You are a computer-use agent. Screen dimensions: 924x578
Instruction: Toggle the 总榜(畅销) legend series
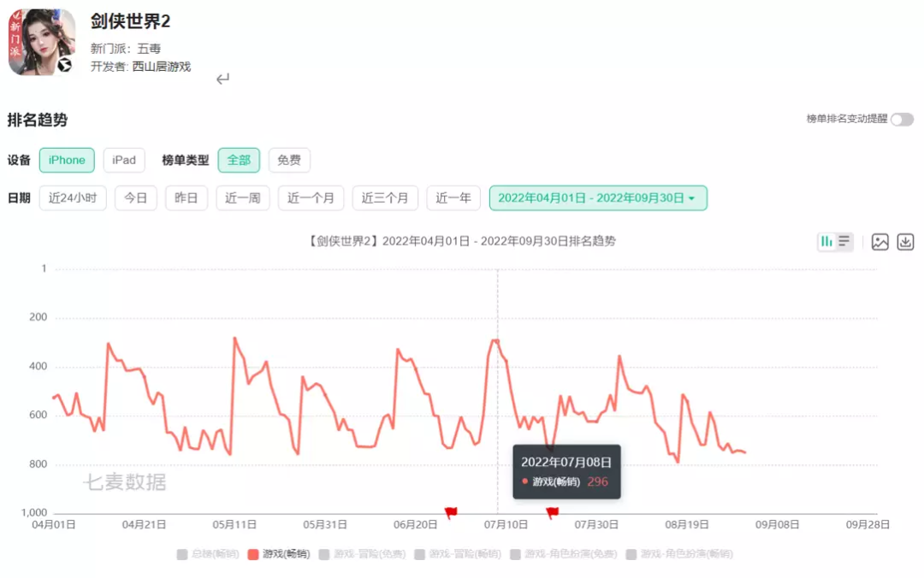208,554
